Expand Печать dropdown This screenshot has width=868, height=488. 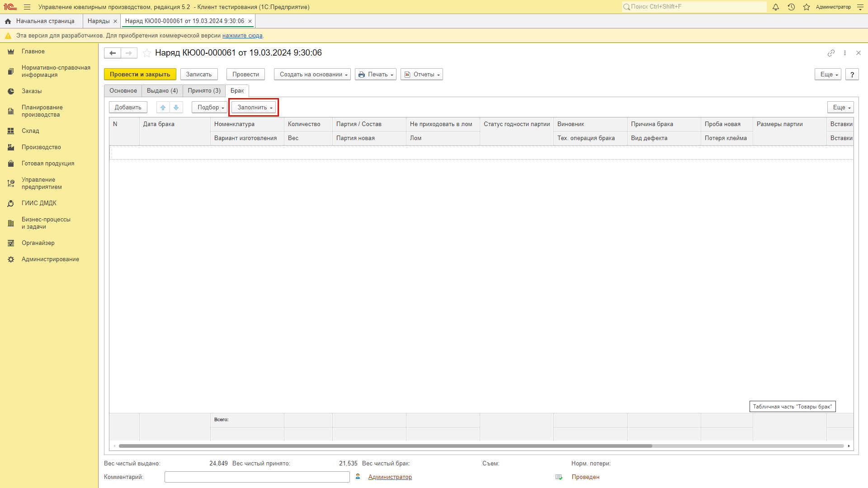(x=376, y=75)
